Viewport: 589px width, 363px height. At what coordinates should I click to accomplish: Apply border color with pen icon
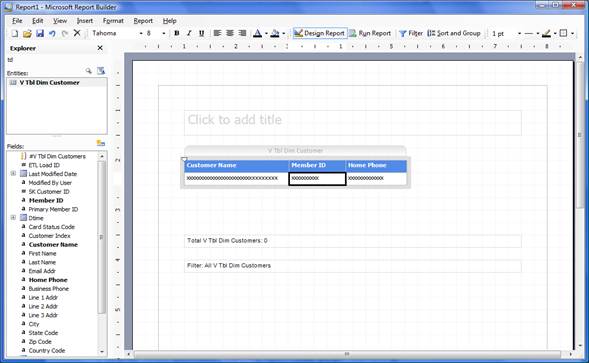click(547, 33)
